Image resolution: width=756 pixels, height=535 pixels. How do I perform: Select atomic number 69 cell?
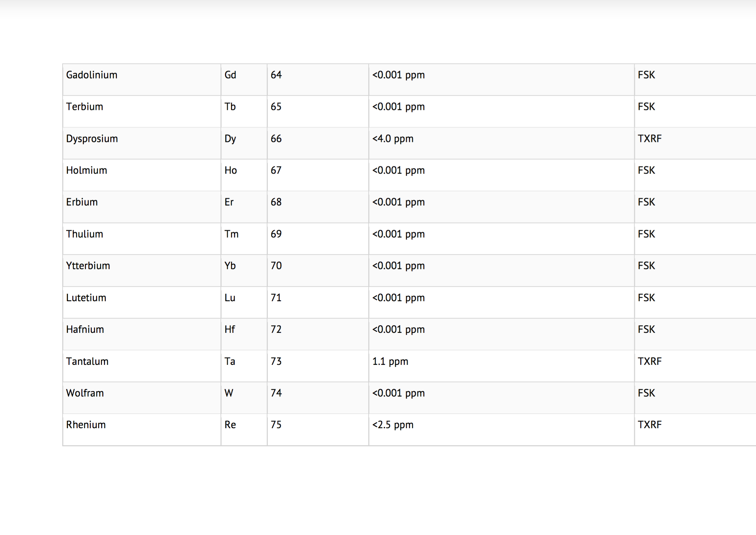click(x=276, y=234)
